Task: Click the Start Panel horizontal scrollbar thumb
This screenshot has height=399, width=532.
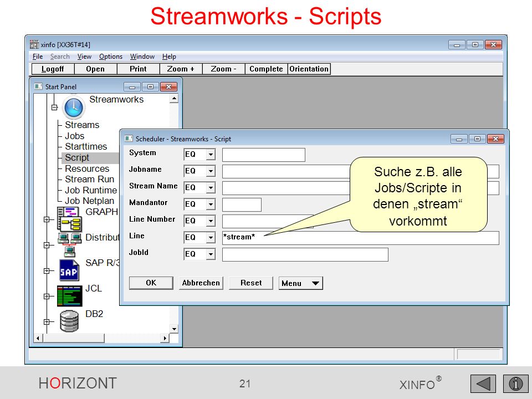Action: 73,338
